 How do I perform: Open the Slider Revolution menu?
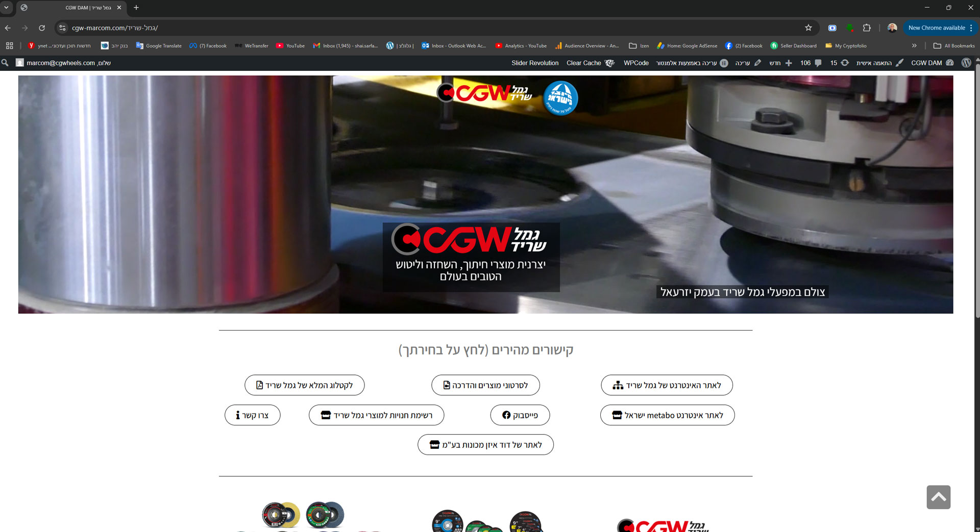[535, 63]
